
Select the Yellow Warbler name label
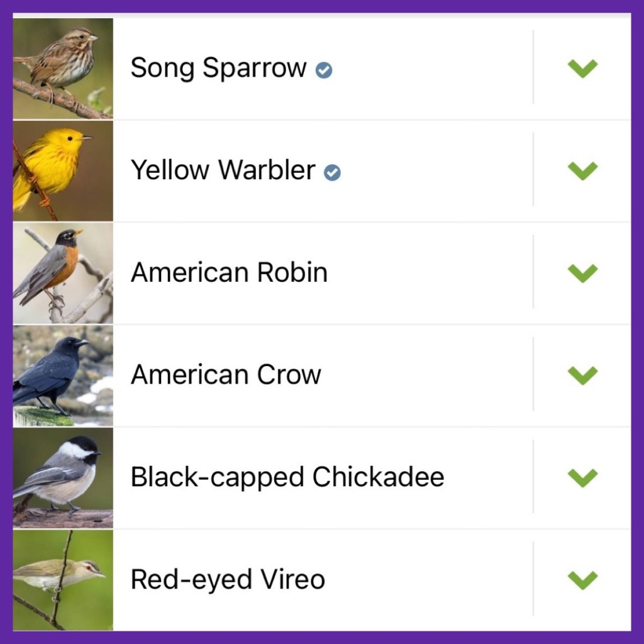(223, 170)
